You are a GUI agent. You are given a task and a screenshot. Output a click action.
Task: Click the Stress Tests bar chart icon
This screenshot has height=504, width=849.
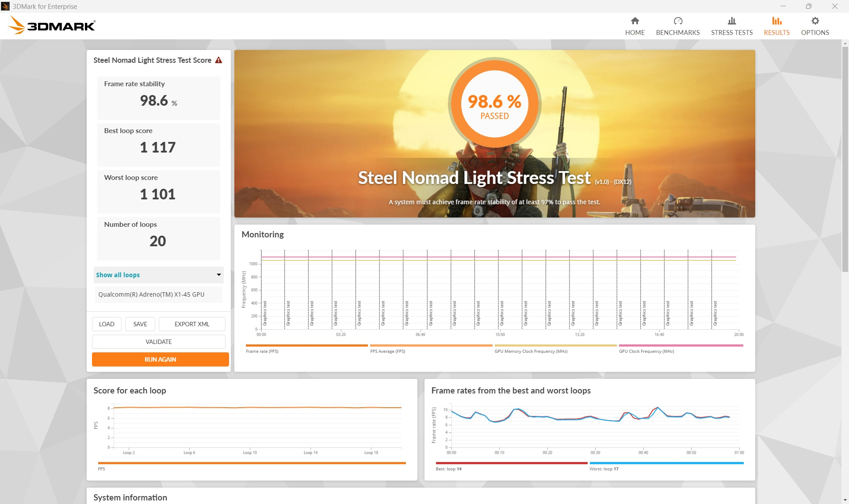732,21
